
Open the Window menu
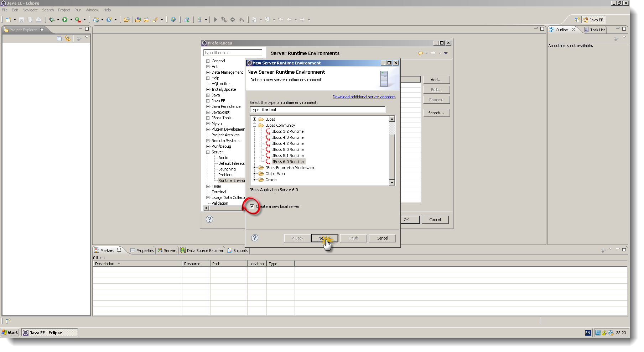(x=92, y=10)
